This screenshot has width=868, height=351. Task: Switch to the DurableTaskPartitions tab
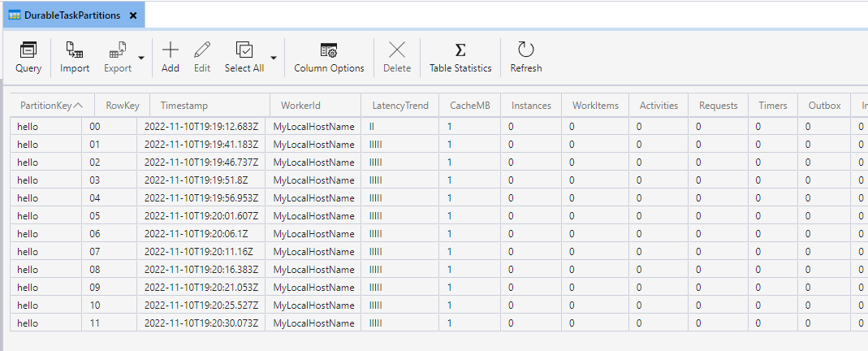point(71,15)
